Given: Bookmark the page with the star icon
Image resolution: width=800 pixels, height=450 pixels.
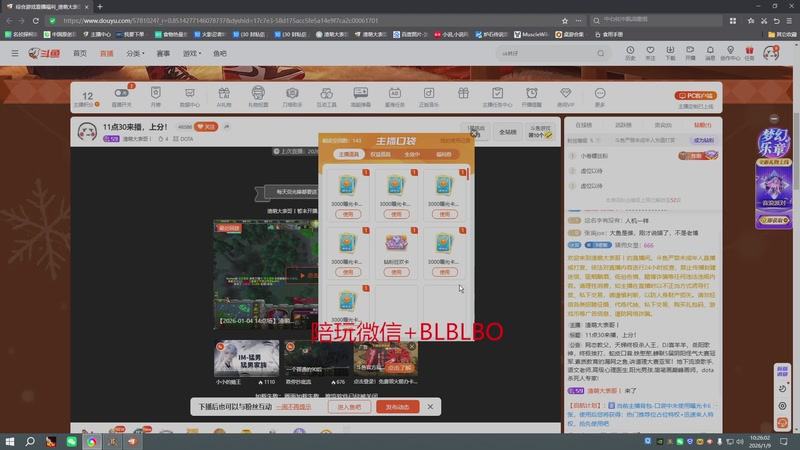Looking at the screenshot, I should [x=565, y=21].
